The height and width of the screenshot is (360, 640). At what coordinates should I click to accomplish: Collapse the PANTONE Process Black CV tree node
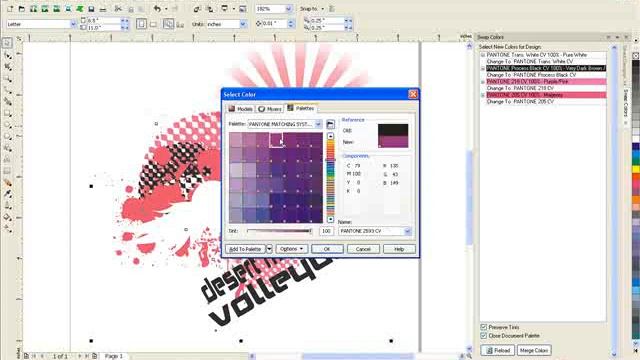483,68
